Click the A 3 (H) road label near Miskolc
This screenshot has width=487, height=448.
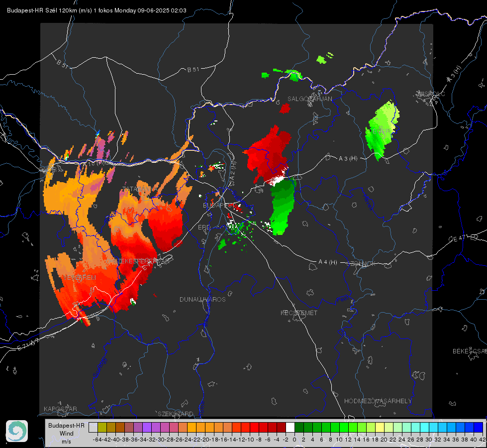(455, 74)
